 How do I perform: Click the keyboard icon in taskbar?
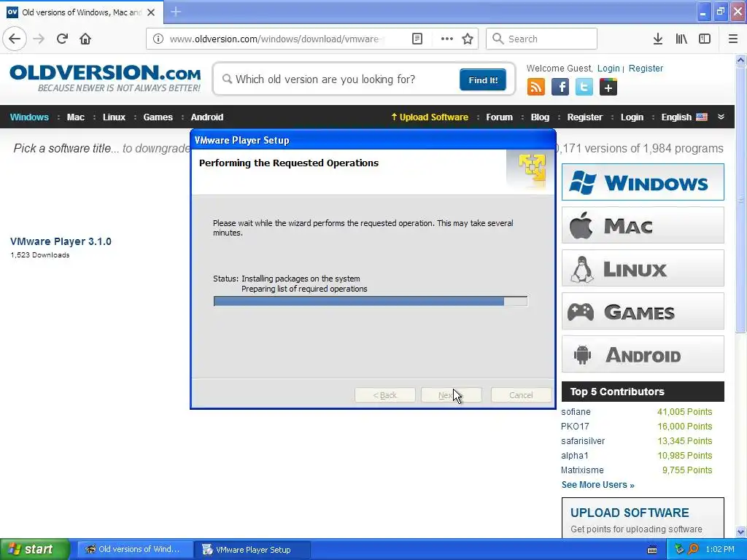pyautogui.click(x=652, y=550)
